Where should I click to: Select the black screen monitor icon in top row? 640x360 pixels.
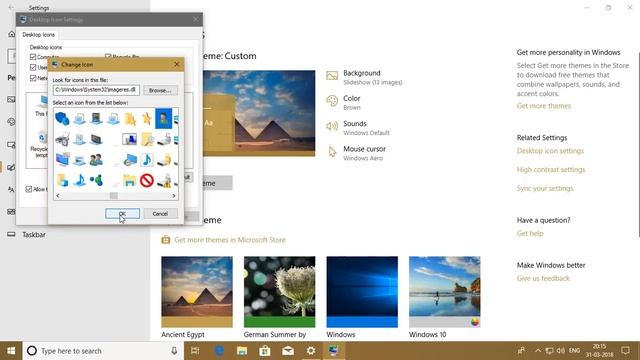96,119
